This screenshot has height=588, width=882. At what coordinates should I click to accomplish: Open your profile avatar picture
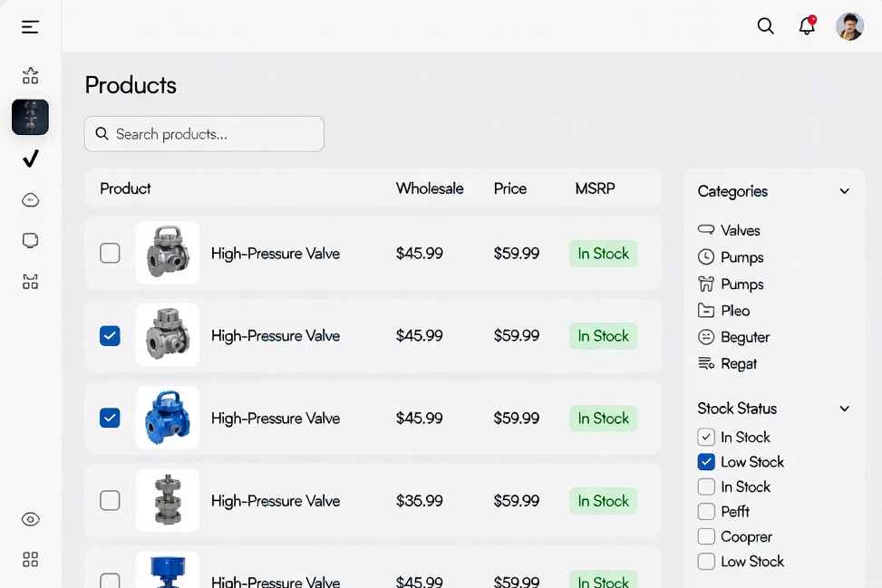click(x=849, y=26)
